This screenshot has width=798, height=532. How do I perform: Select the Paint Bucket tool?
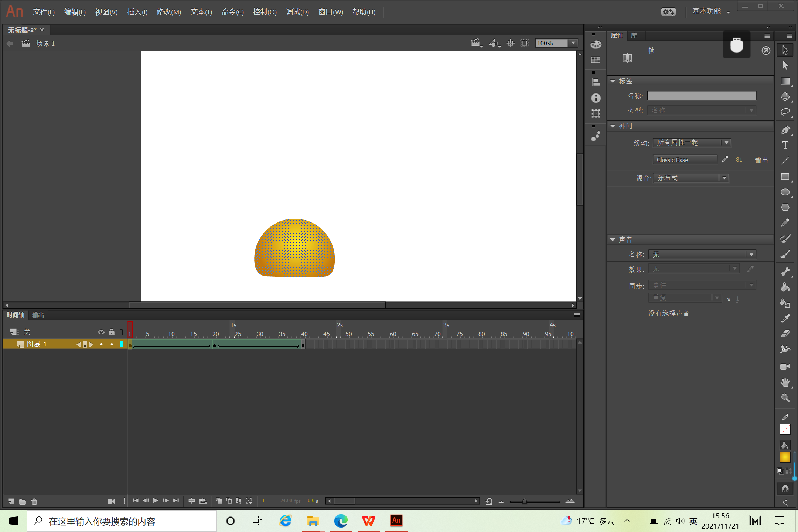pos(785,287)
